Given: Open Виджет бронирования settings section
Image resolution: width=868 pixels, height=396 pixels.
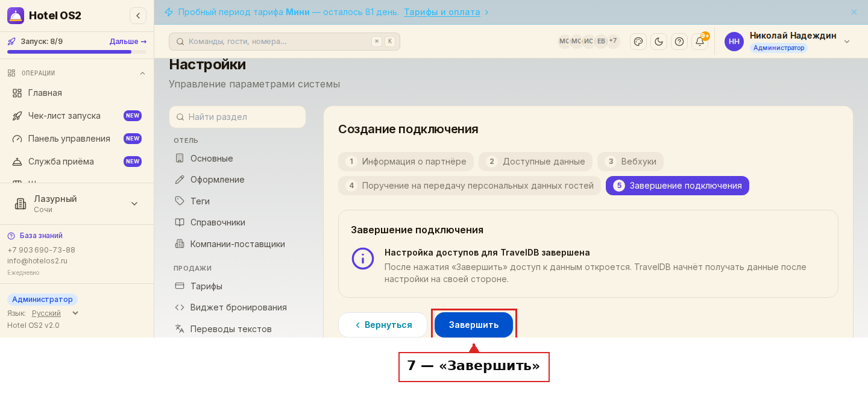Looking at the screenshot, I should (239, 307).
